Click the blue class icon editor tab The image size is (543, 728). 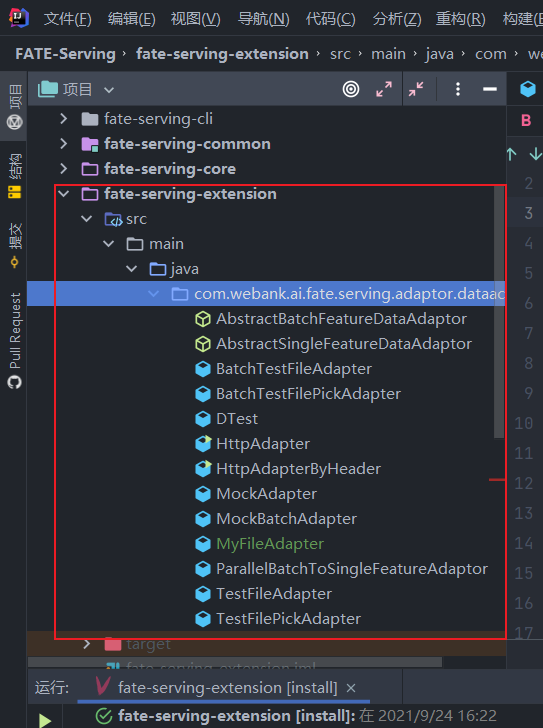tap(528, 89)
